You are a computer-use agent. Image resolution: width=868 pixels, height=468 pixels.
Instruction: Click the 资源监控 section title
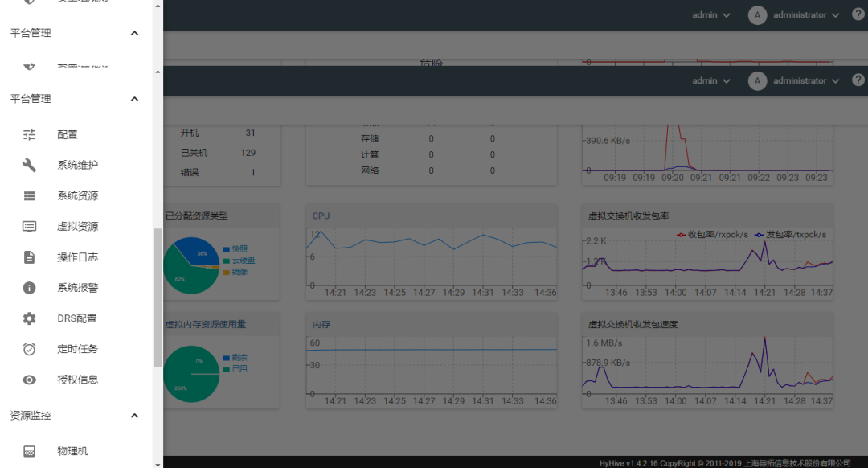pos(31,416)
